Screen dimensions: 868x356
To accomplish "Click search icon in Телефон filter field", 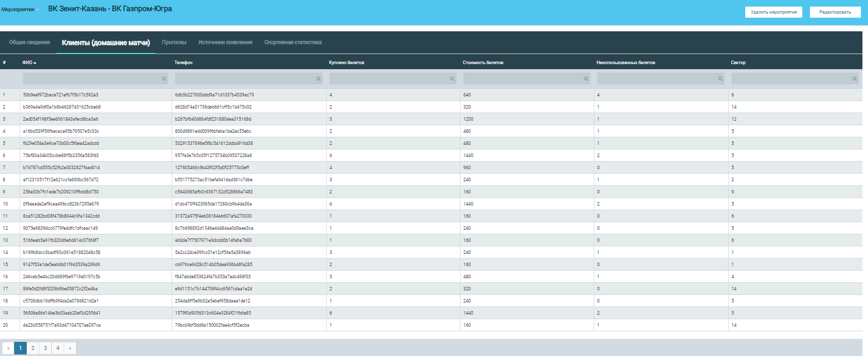I will (x=319, y=79).
